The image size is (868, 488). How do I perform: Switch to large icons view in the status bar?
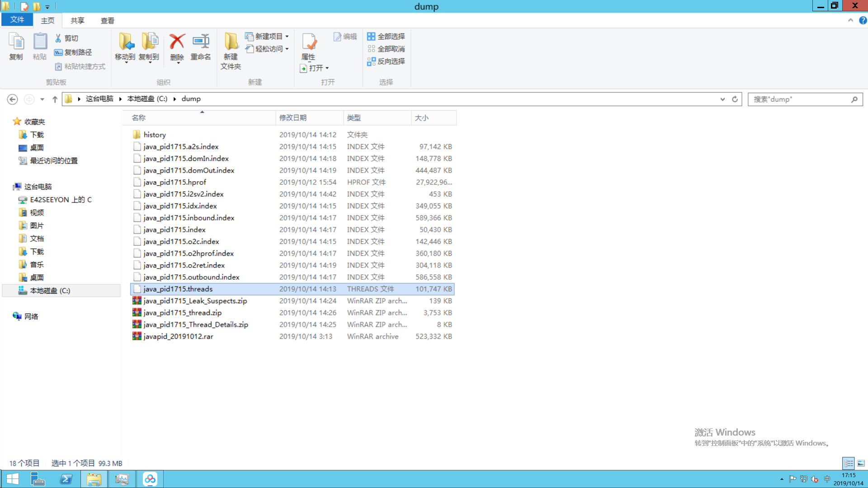pos(861,464)
